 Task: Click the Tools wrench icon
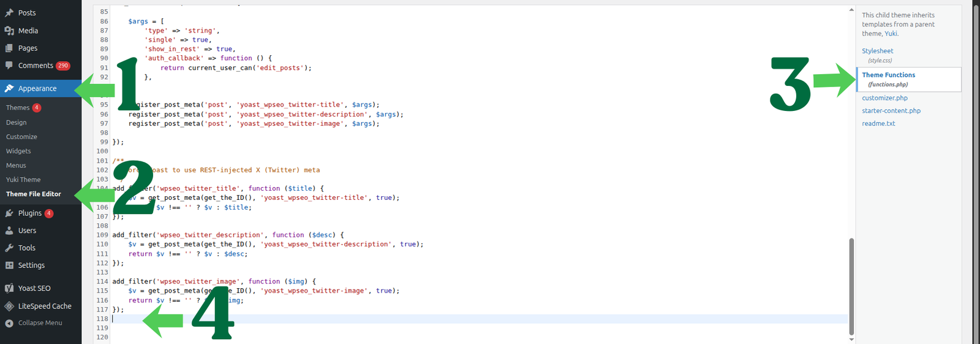(9, 248)
